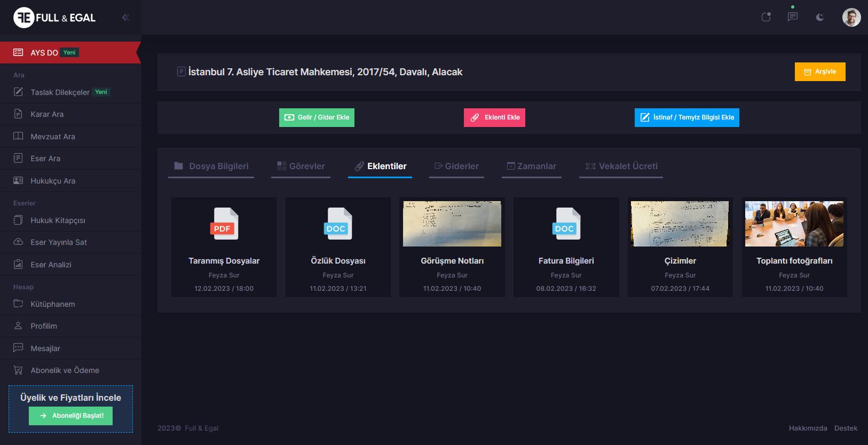Click the notification icon in top bar
This screenshot has height=445, width=868.
(766, 17)
